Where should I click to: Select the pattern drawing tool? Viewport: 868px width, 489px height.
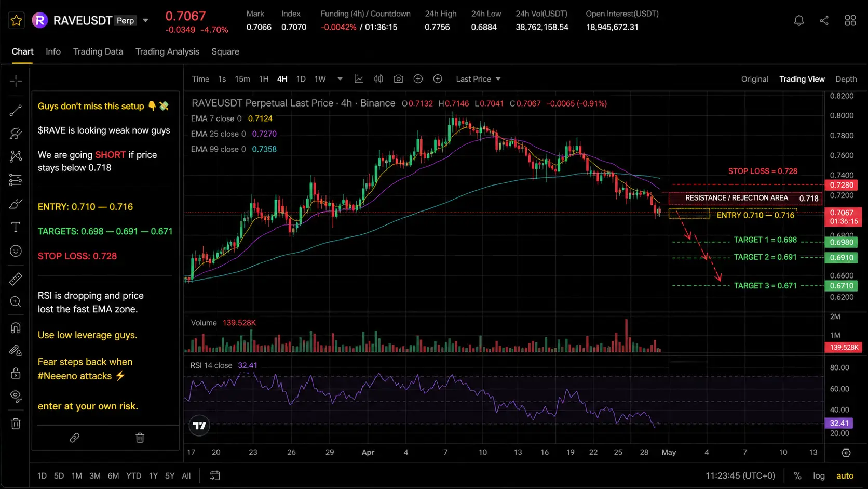(x=16, y=156)
